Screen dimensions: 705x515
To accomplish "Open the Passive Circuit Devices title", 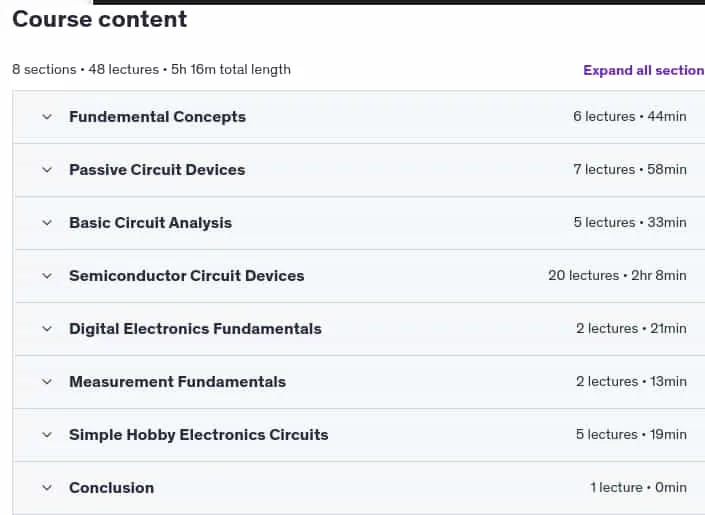I will tap(157, 170).
